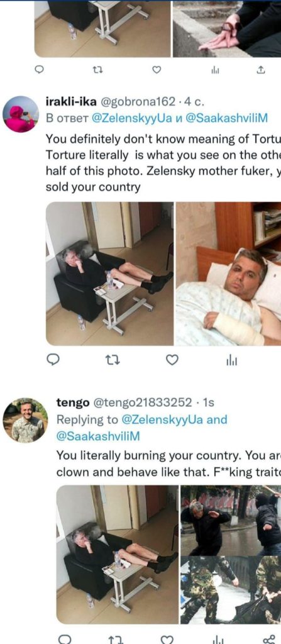Enlarge hospital bed photo in irakli-ika's tweet

tap(228, 274)
